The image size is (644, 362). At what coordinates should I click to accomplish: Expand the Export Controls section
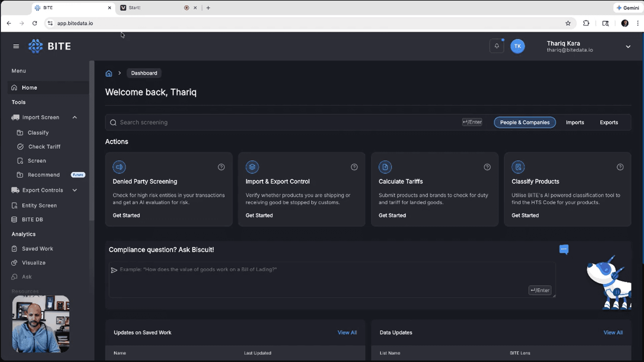point(75,190)
